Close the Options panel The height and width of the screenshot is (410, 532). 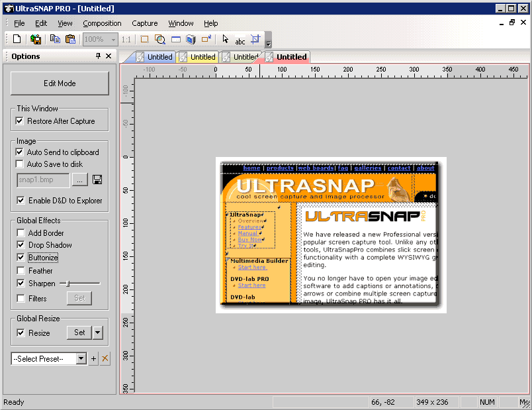tap(109, 56)
